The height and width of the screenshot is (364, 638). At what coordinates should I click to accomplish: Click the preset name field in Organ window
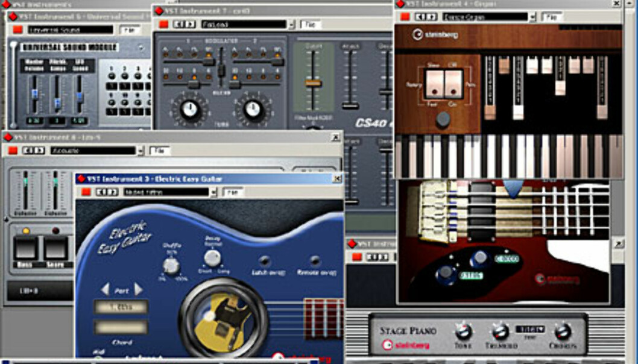coord(485,17)
